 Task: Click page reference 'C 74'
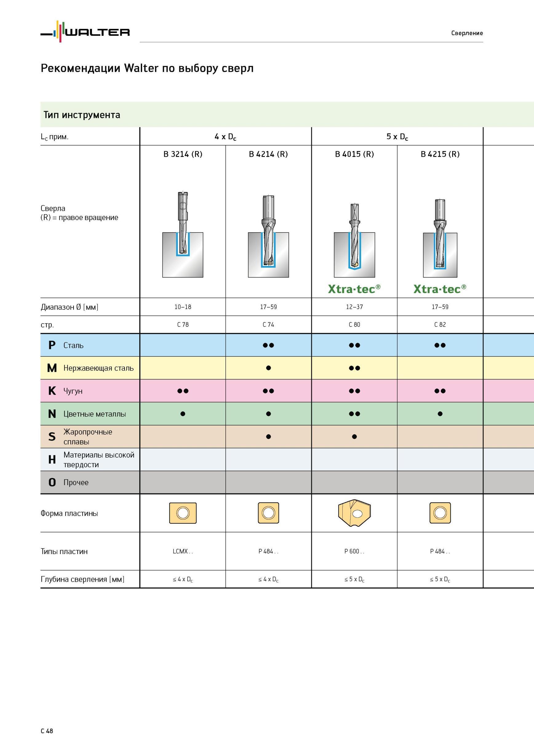pos(269,325)
